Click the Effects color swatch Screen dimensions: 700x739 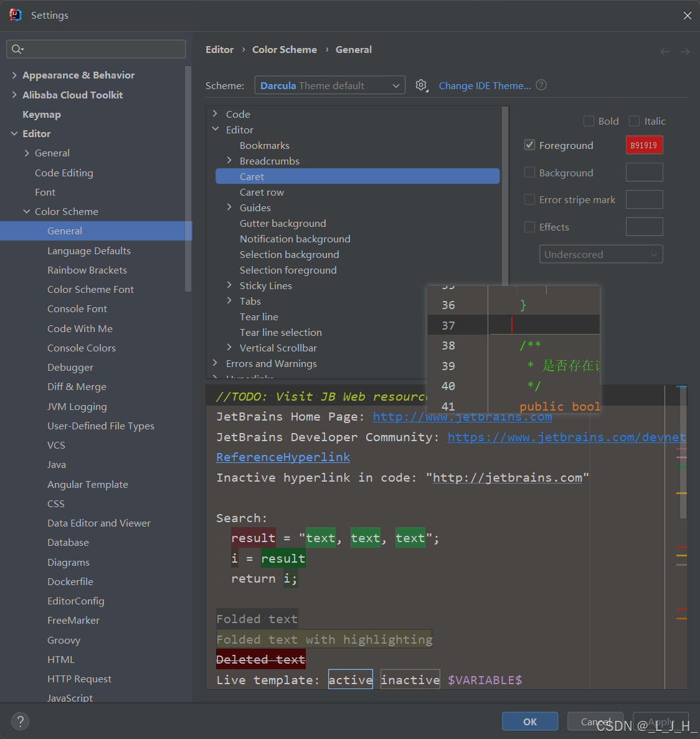644,227
